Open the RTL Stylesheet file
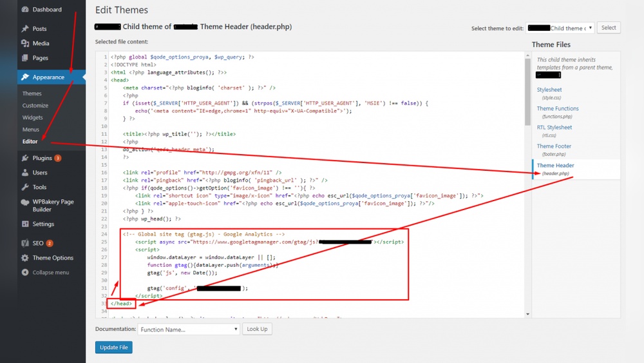 pyautogui.click(x=554, y=128)
